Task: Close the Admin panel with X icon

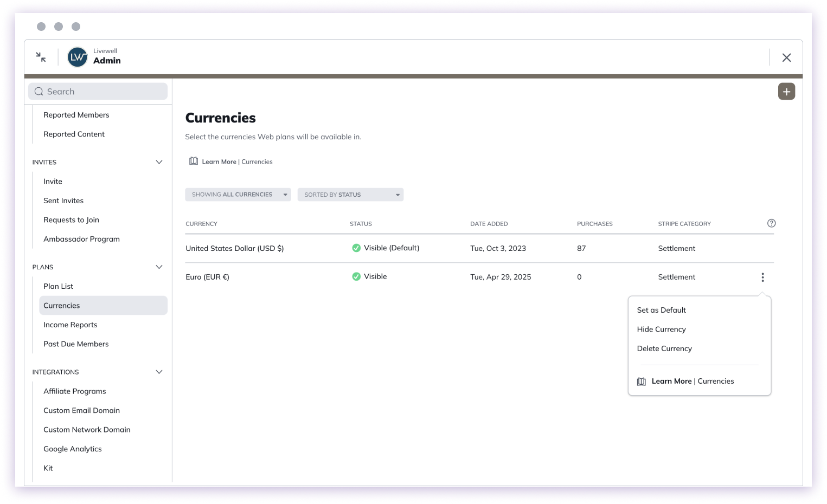Action: tap(786, 57)
